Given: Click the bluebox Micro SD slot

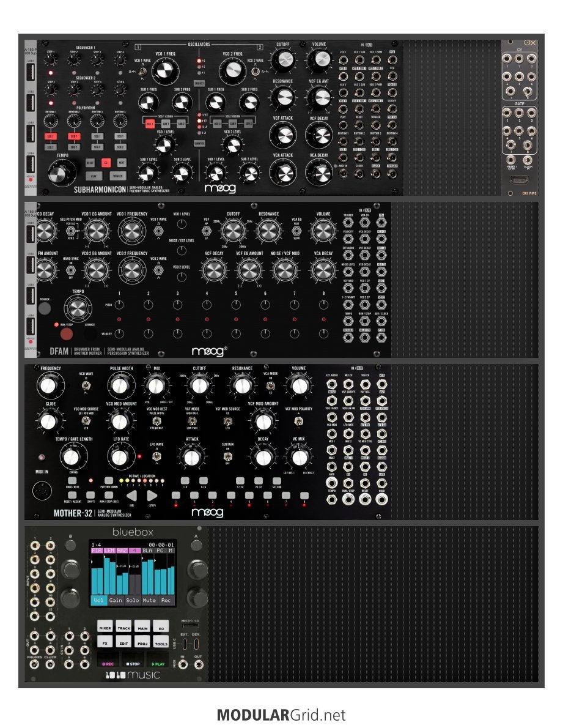Looking at the screenshot, I should click(190, 626).
